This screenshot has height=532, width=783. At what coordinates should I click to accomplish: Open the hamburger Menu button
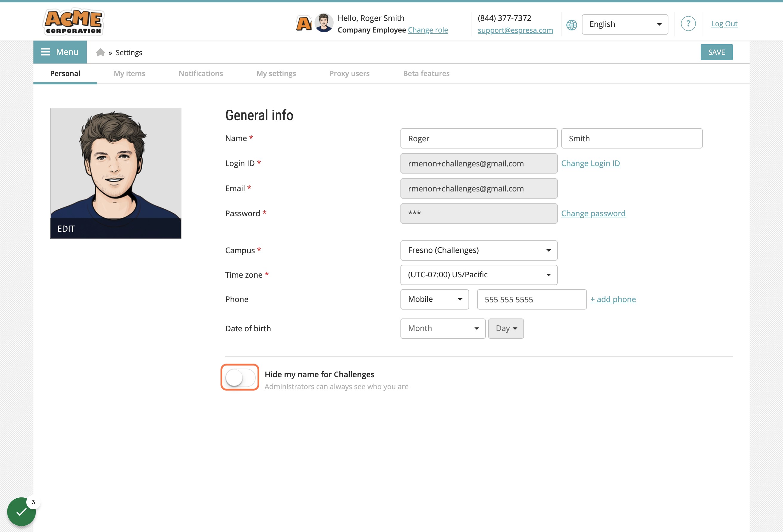[x=60, y=52]
